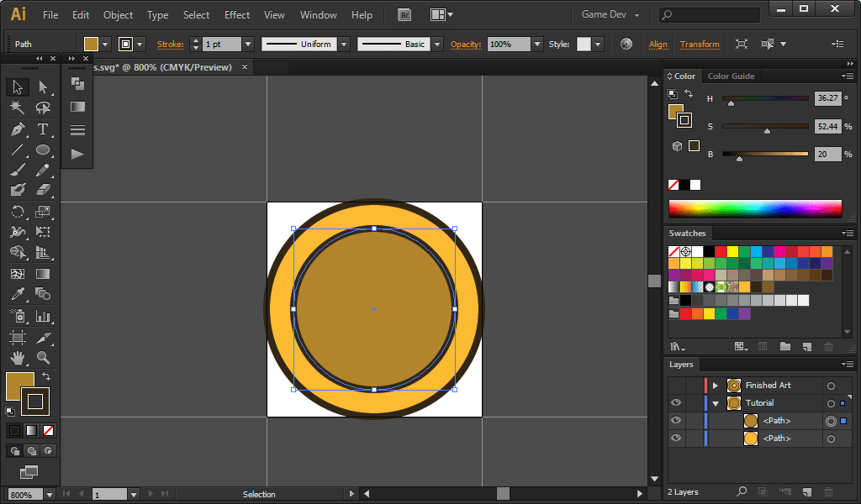Switch to the Color Guide tab
This screenshot has width=861, height=504.
click(x=731, y=76)
